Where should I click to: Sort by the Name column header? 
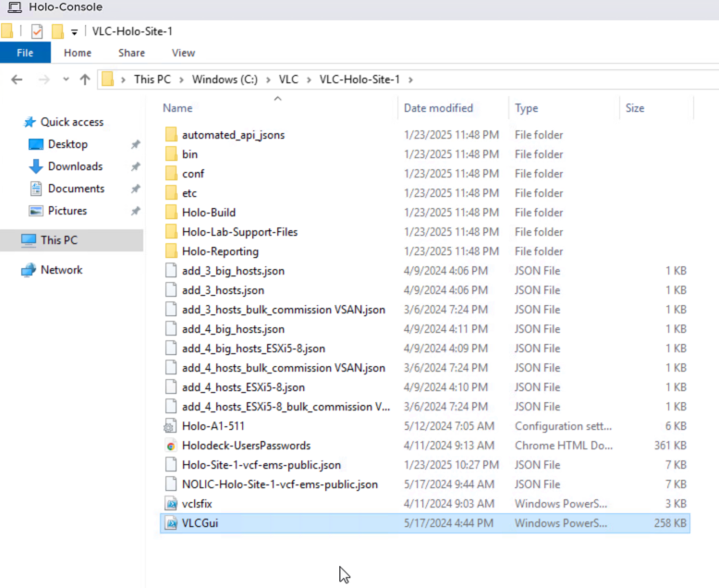pyautogui.click(x=177, y=108)
